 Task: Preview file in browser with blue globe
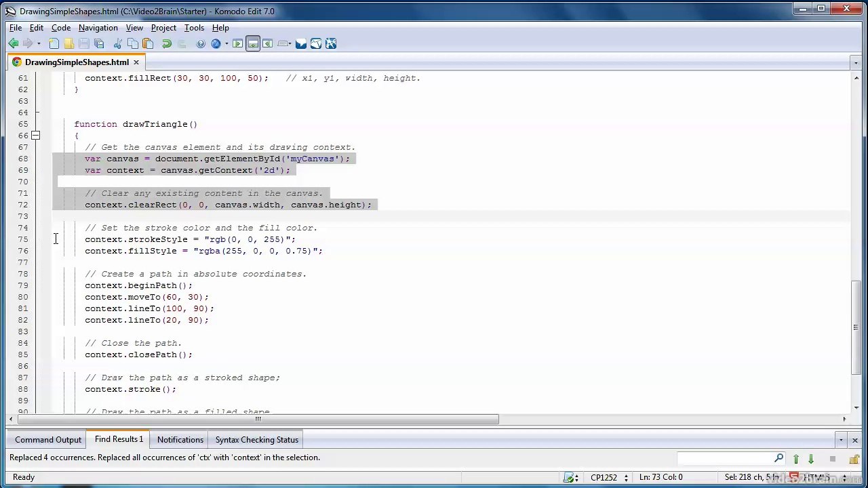pyautogui.click(x=216, y=43)
